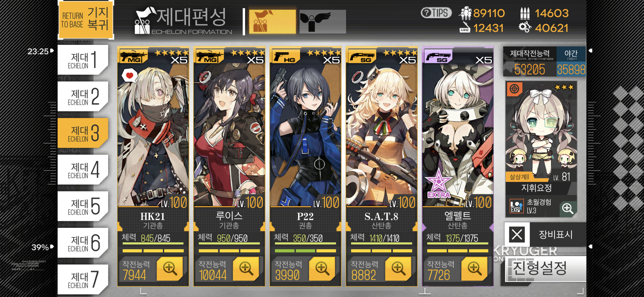This screenshot has width=644, height=297.
Task: Click HK21 health bar 845/845
Action: pos(153,238)
